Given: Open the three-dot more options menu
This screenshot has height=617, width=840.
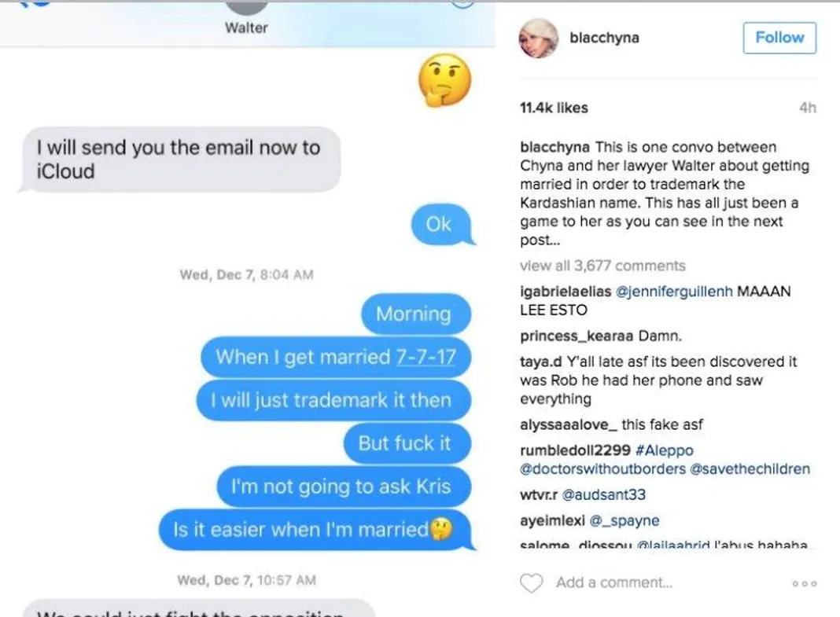Looking at the screenshot, I should [x=805, y=583].
